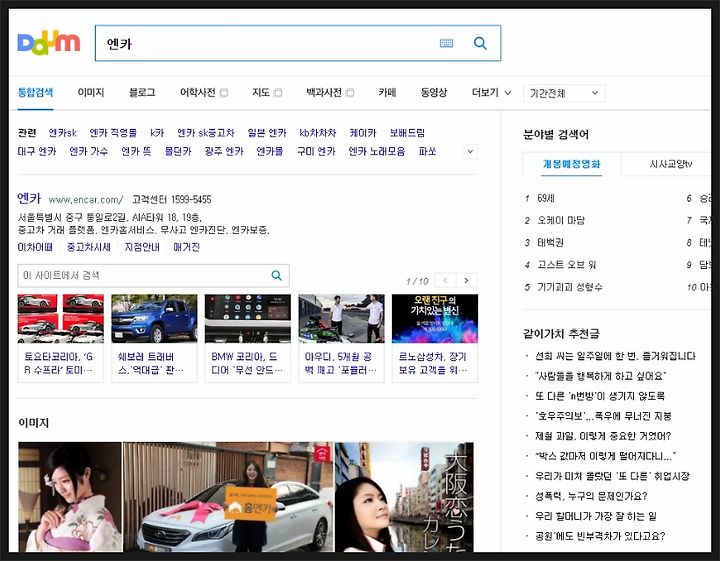Select the 개봉예정영화 tab

[572, 164]
